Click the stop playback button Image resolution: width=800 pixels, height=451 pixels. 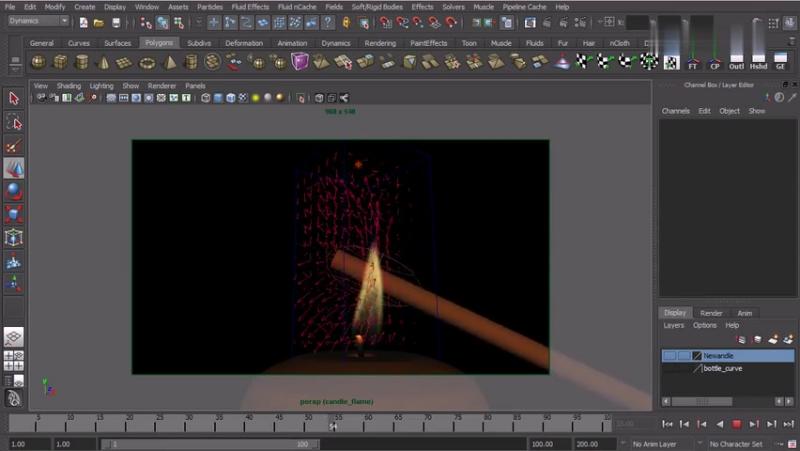point(737,425)
